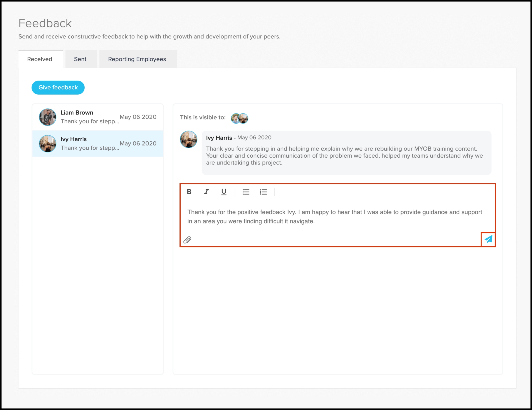532x410 pixels.
Task: Click first avatar in visible-to group
Action: [x=235, y=118]
